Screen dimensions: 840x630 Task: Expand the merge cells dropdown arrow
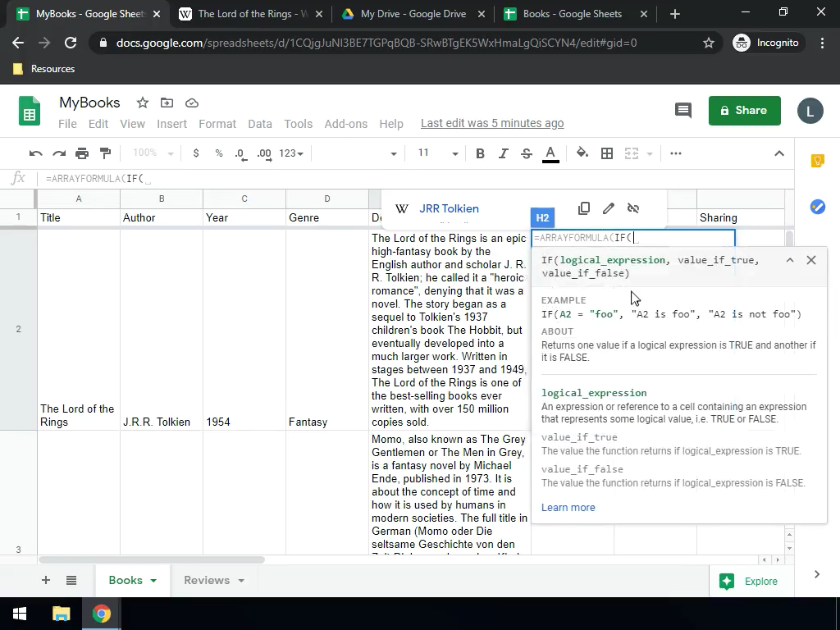pyautogui.click(x=650, y=153)
